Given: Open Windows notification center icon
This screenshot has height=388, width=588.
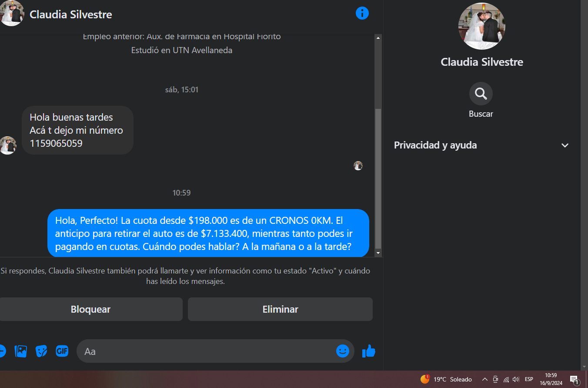Looking at the screenshot, I should coord(574,379).
